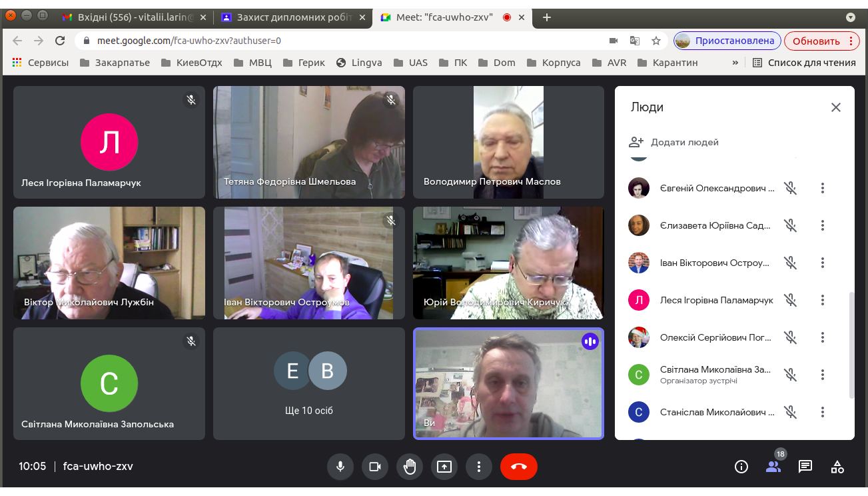Toggle the camera button in call controls
The width and height of the screenshot is (868, 496).
375,467
